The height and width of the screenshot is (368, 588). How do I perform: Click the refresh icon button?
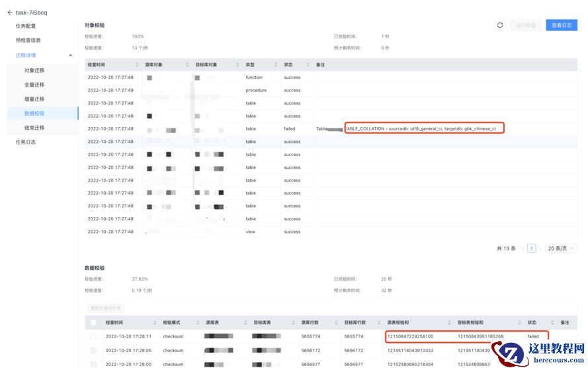click(x=500, y=25)
